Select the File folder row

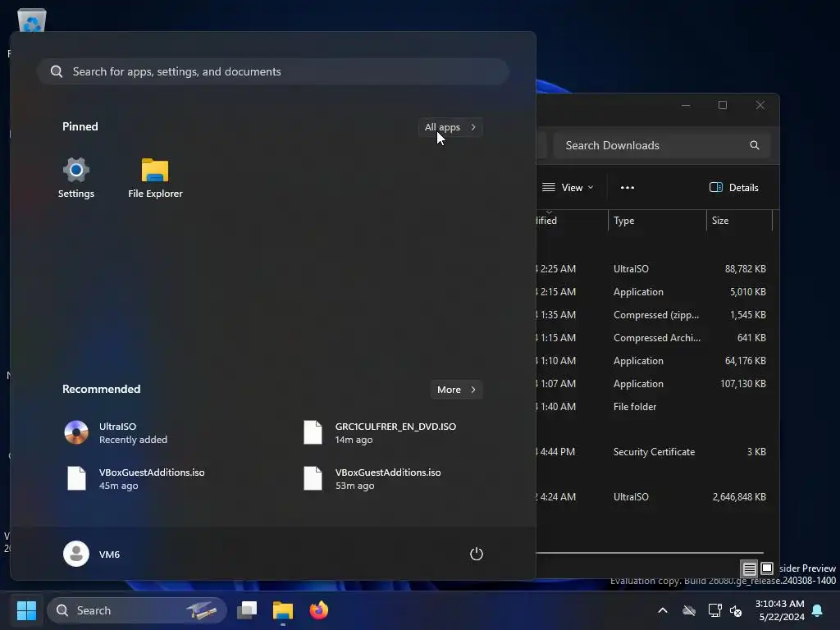click(654, 407)
